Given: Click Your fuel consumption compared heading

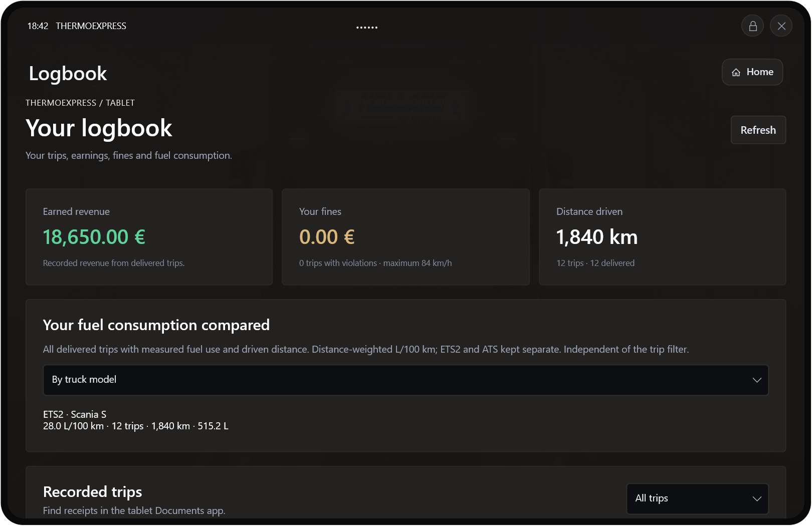Looking at the screenshot, I should coord(156,325).
